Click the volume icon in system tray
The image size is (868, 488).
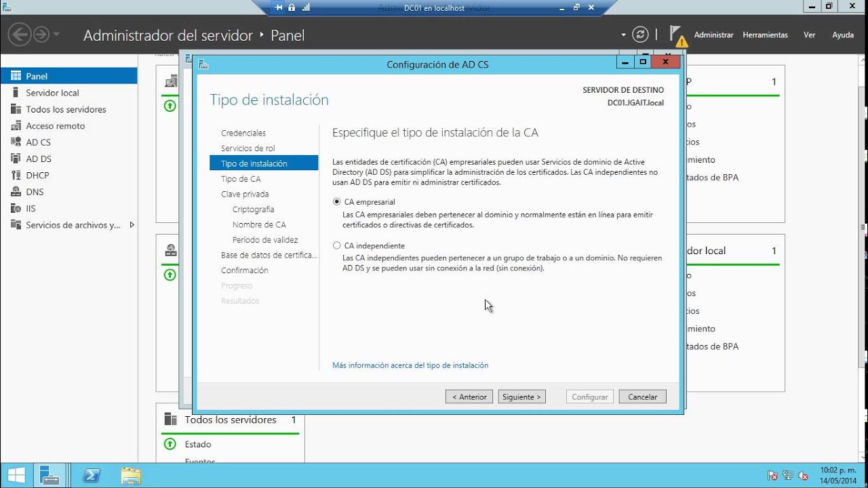click(804, 476)
